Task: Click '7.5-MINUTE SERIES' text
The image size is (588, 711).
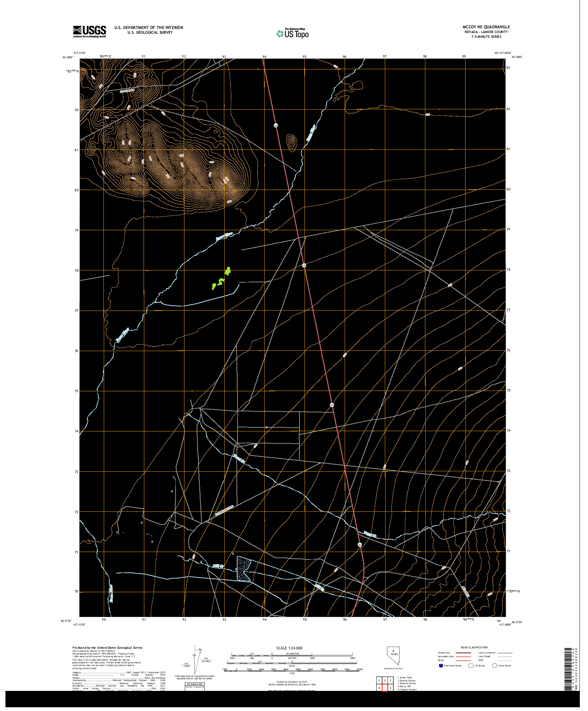Action: click(486, 36)
